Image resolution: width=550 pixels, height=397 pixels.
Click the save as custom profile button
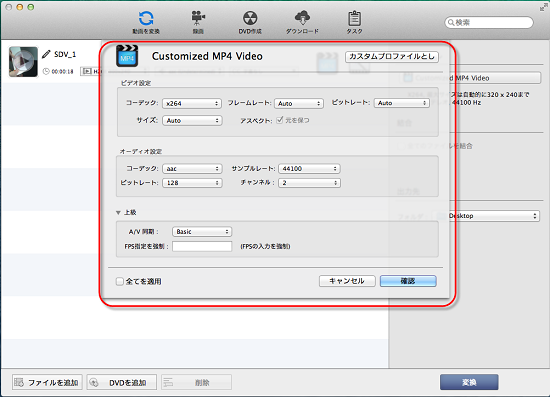click(392, 56)
